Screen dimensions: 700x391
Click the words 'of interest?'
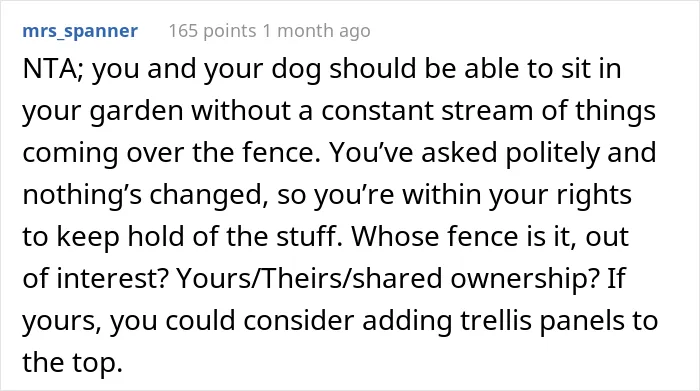(96, 279)
